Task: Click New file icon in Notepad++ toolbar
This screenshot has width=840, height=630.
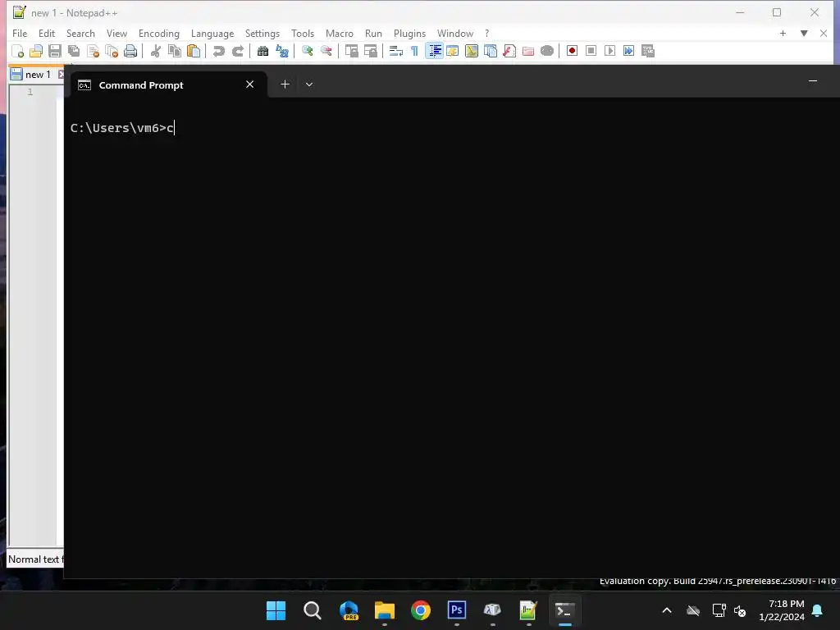Action: [x=18, y=51]
